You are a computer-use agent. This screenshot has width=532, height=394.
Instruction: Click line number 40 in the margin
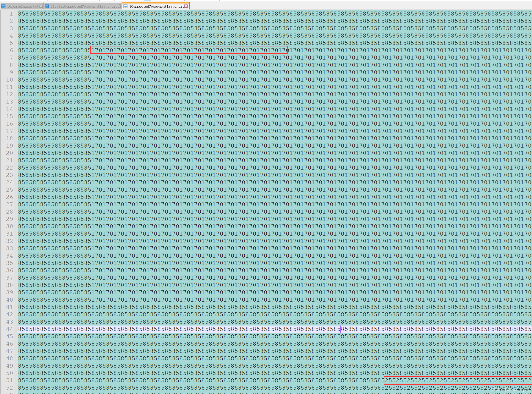[10, 300]
